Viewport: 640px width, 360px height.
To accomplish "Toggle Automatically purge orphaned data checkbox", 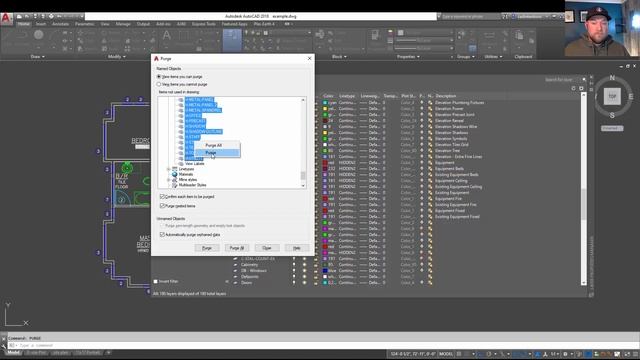I will 162,234.
